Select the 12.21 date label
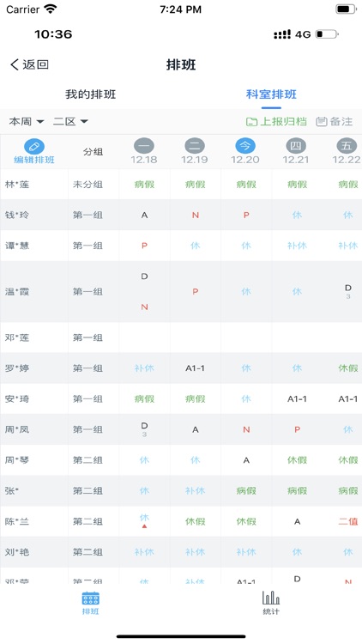This screenshot has height=644, width=362. pyautogui.click(x=296, y=160)
